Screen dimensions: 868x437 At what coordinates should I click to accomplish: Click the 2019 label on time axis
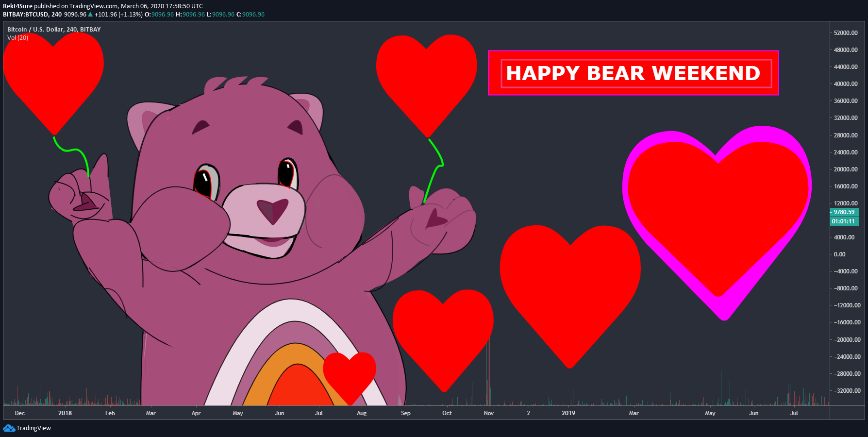point(568,413)
